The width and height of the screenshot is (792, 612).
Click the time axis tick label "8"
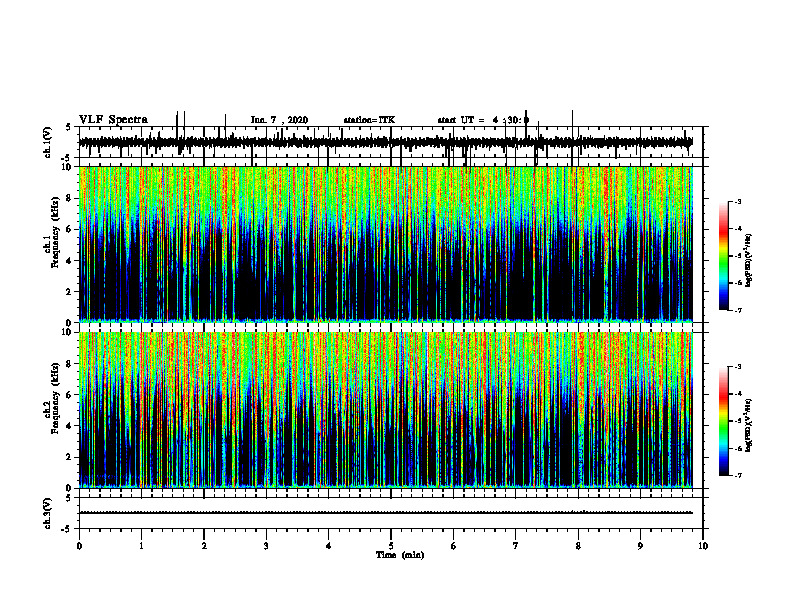578,546
